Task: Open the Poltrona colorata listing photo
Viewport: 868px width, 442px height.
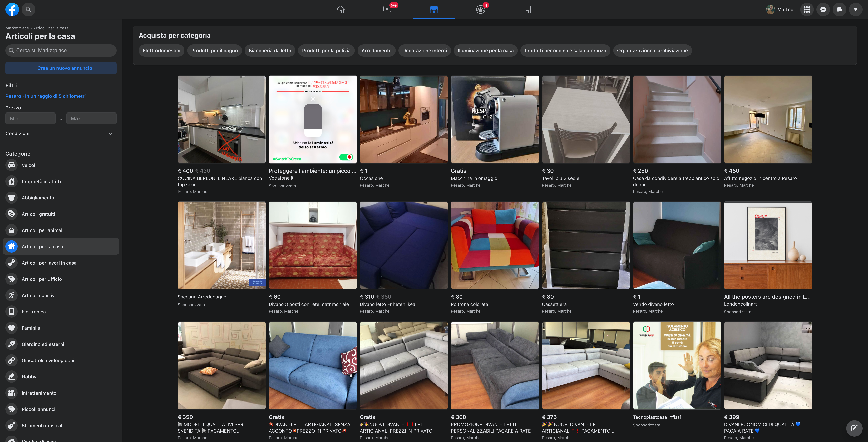Action: coord(495,245)
